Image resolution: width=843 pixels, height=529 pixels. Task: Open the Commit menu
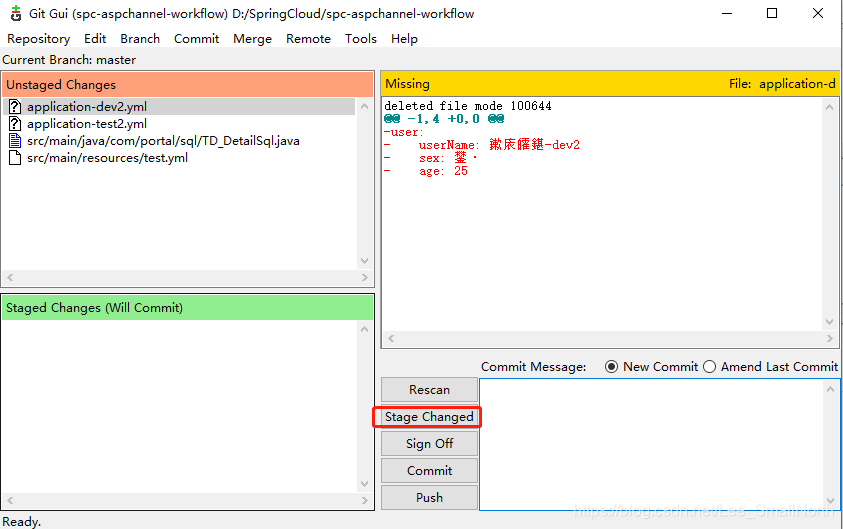(197, 39)
